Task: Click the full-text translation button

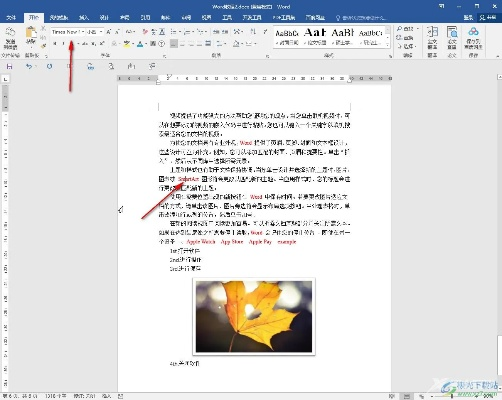Action: click(x=432, y=38)
